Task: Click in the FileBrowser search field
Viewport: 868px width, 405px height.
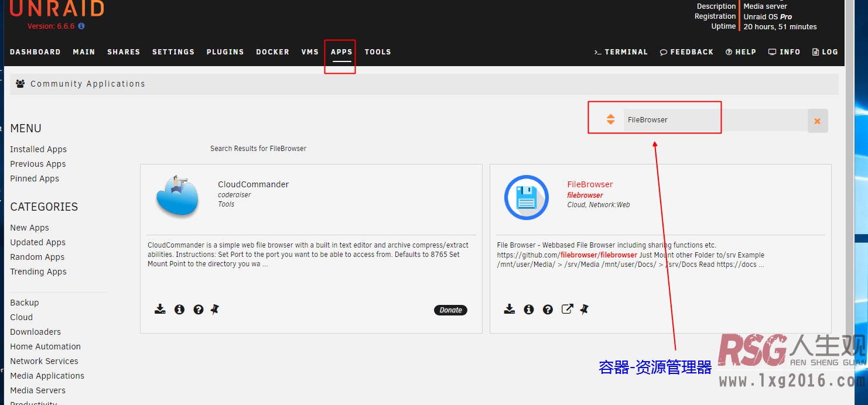Action: tap(715, 120)
